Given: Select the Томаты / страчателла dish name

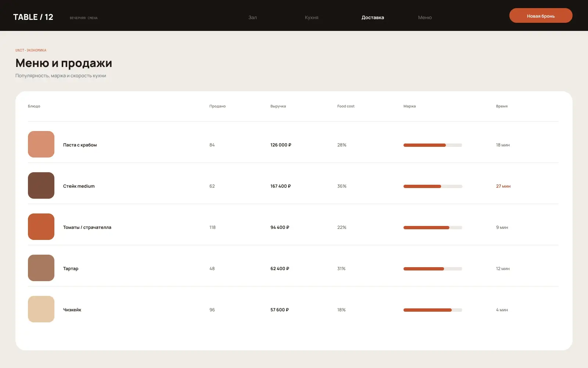Looking at the screenshot, I should (x=87, y=227).
